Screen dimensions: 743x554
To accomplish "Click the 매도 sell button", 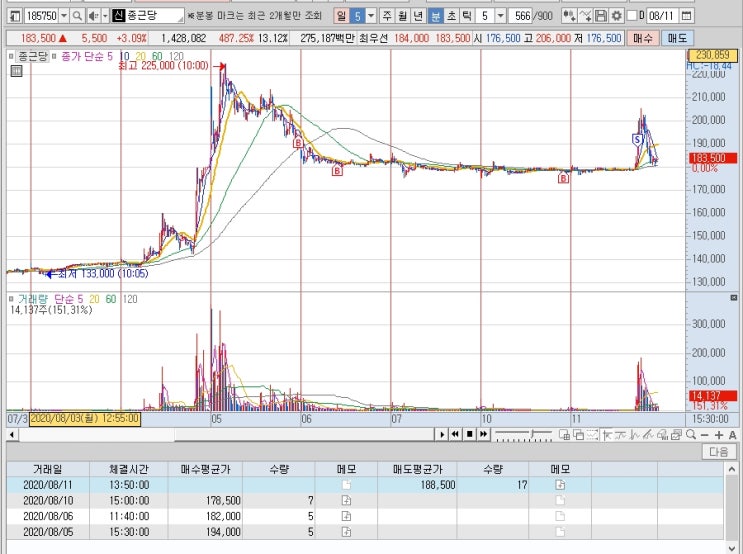I will coord(678,38).
